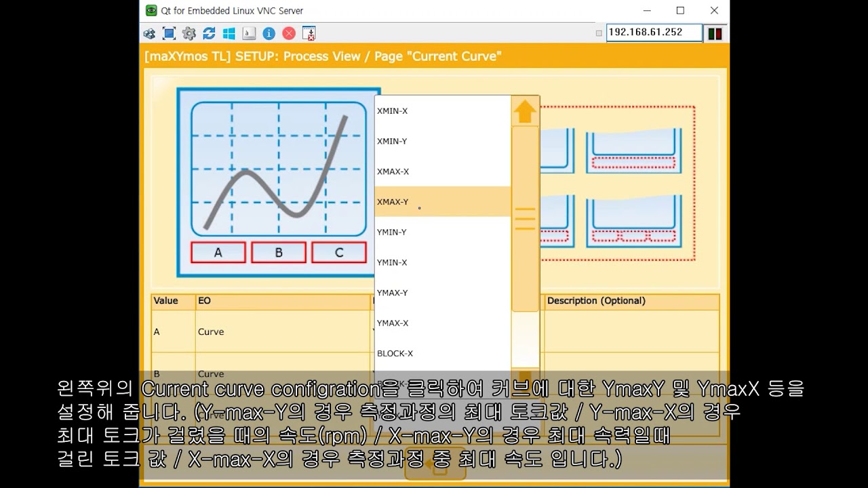Choose XMAX-X in the dropdown list

[443, 171]
